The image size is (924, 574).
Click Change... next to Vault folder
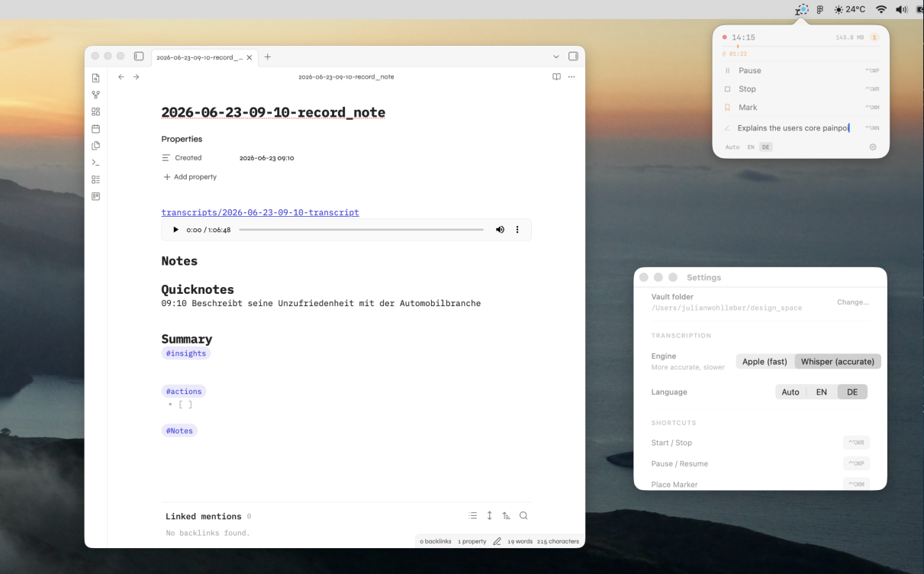pos(852,302)
